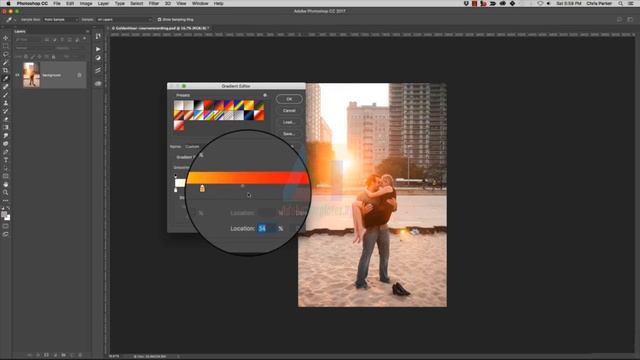Select the orange color stop below gradient bar
This screenshot has width=640, height=360.
[x=202, y=188]
